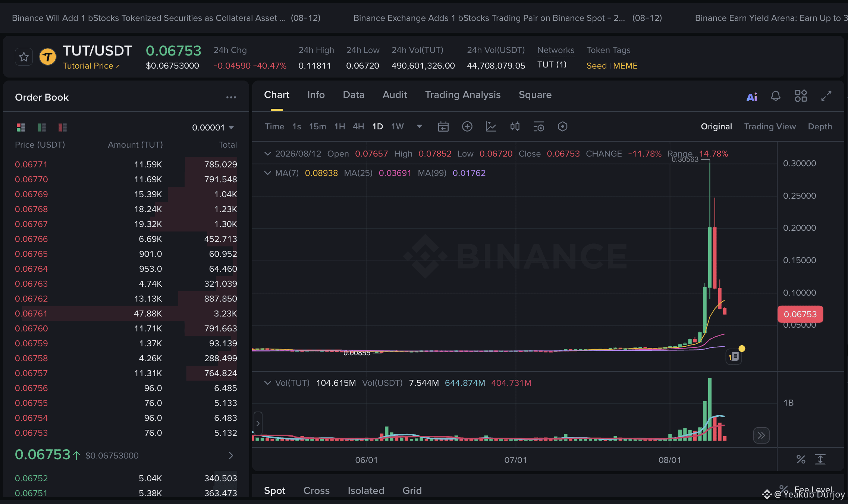
Task: Open Tutorial Price link
Action: click(91, 66)
